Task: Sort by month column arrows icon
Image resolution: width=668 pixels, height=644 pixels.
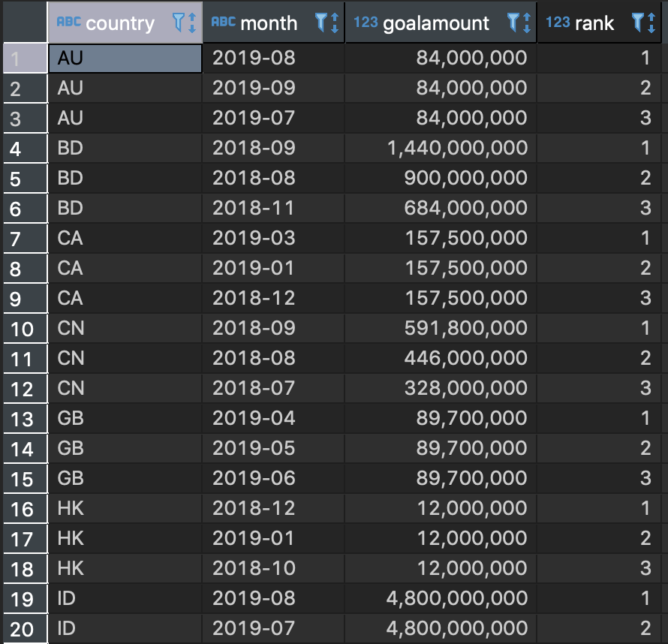Action: click(335, 23)
